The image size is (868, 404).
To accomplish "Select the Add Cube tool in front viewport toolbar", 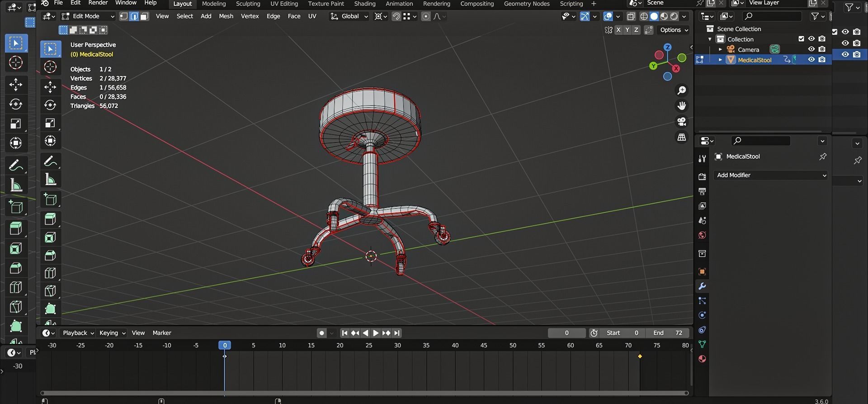I will (x=50, y=200).
